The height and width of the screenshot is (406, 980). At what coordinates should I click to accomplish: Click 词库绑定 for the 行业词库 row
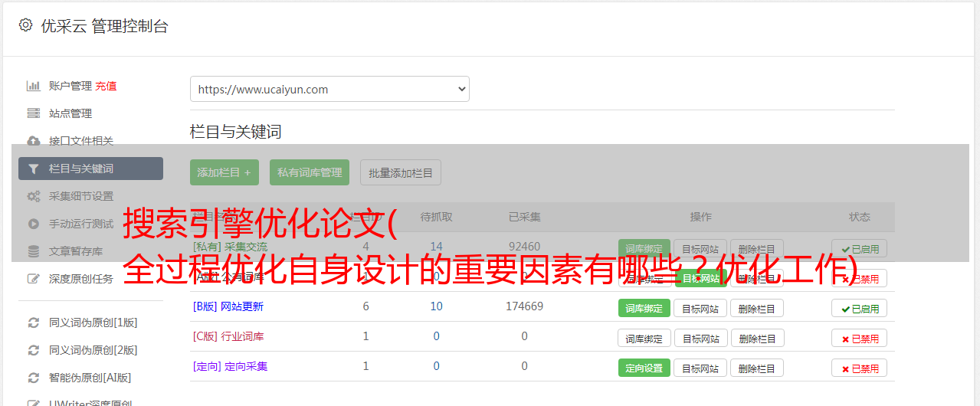(x=644, y=338)
